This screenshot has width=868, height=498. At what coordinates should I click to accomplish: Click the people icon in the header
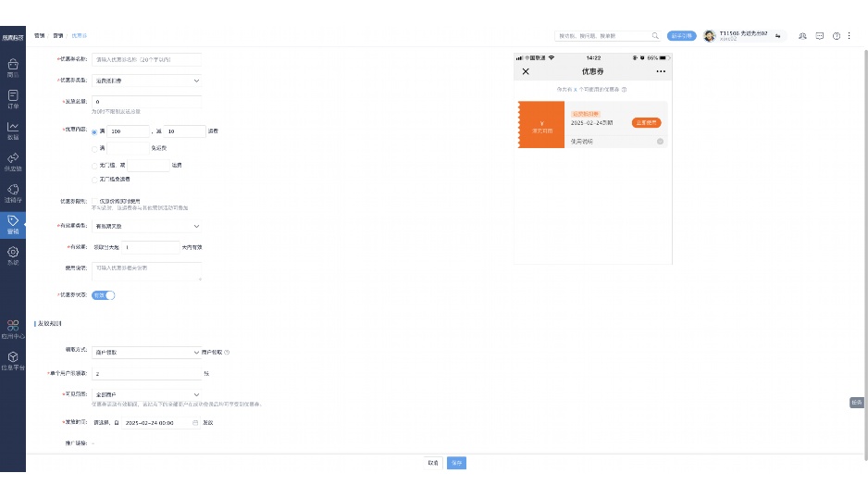pos(802,36)
